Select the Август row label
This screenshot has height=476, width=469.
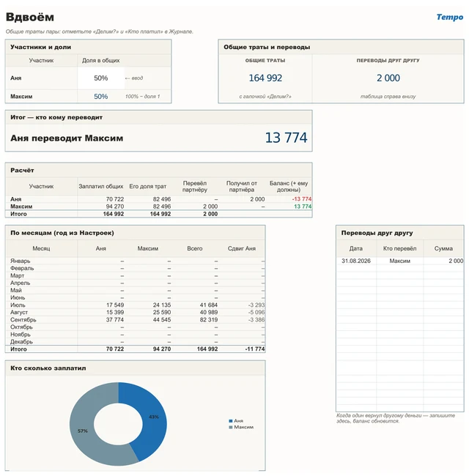click(x=19, y=313)
